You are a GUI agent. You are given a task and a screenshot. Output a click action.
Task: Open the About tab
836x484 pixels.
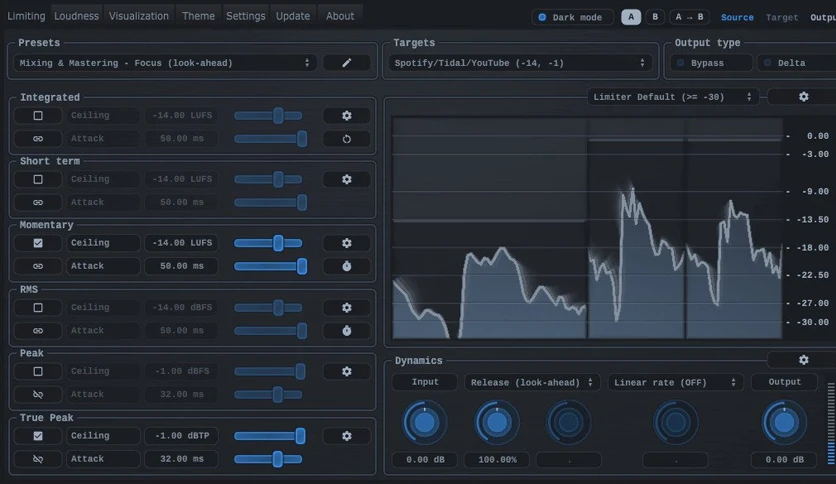click(340, 16)
